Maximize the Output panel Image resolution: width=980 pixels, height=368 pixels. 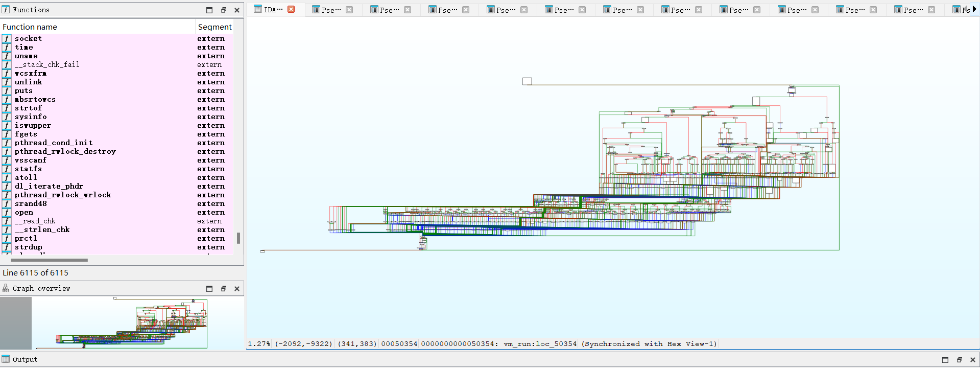coord(945,359)
